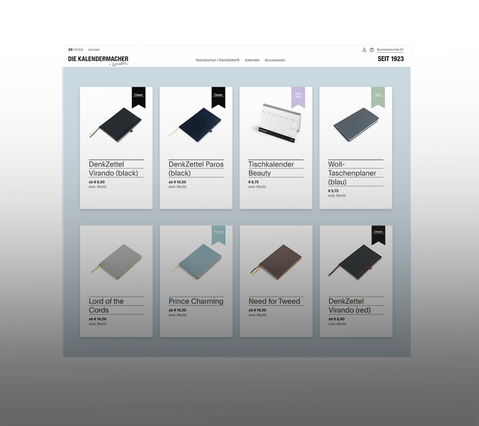Click the Die Kalendermacher logo
479x426 pixels.
(98, 60)
